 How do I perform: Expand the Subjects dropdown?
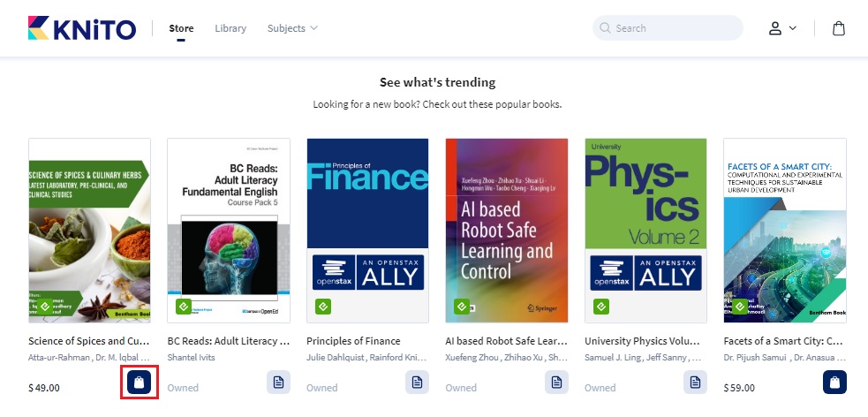[x=292, y=28]
